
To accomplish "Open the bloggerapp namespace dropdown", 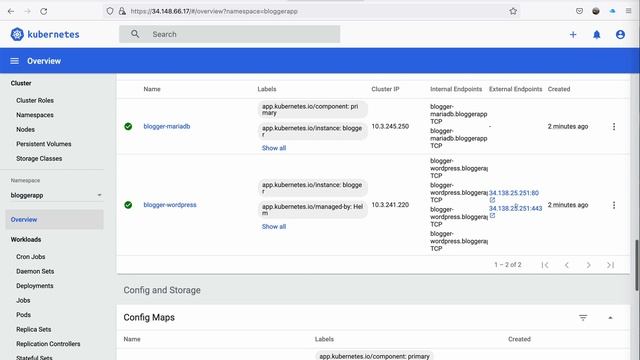I will click(56, 195).
